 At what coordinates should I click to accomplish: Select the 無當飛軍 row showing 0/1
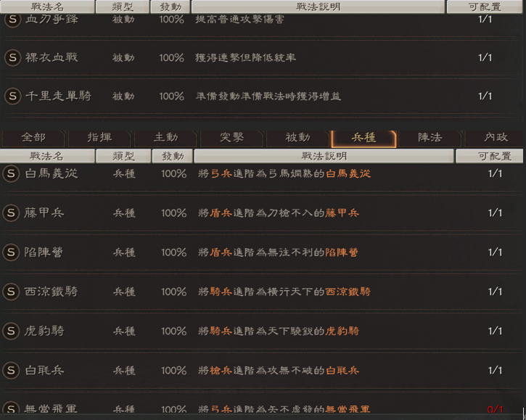[261, 410]
